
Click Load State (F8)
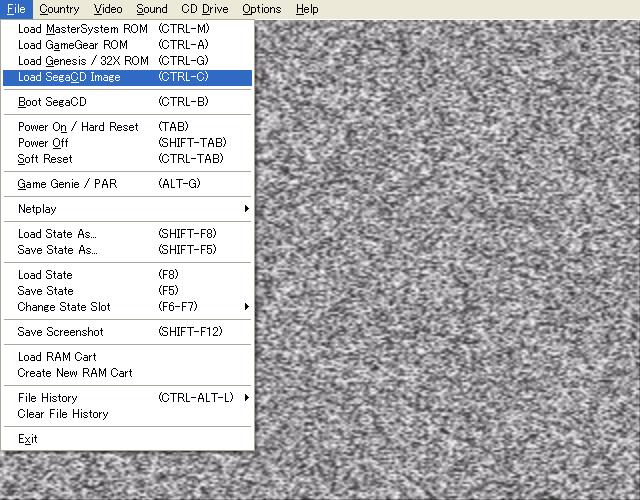(127, 275)
